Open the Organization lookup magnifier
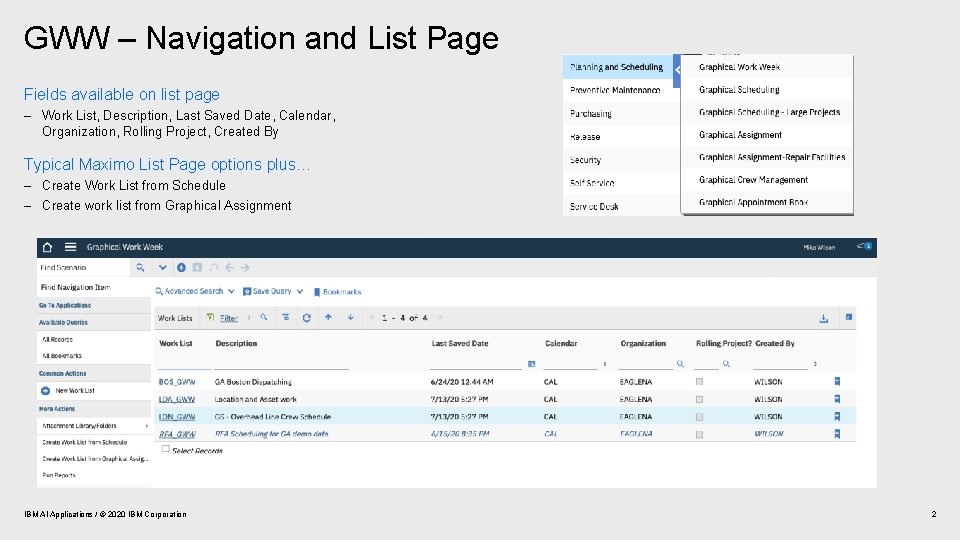Viewport: 960px width, 540px height. click(x=680, y=364)
